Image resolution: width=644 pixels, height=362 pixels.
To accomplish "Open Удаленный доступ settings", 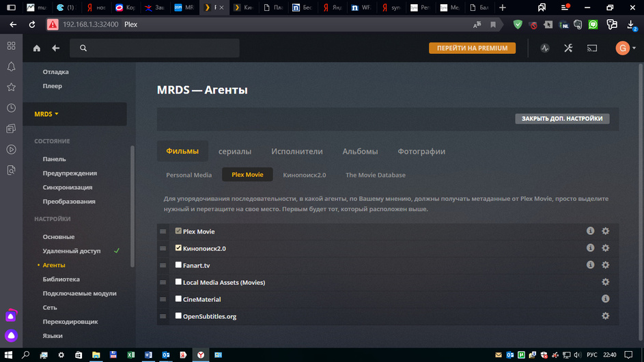I will 72,251.
